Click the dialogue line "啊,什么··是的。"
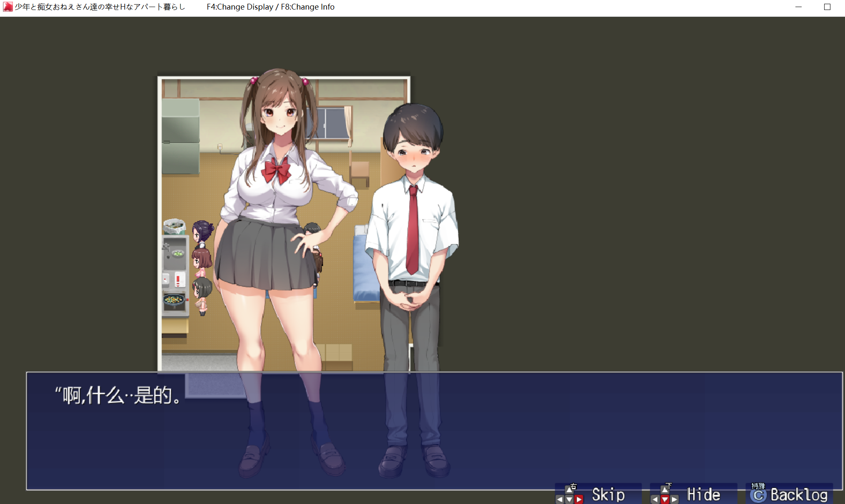Image resolution: width=845 pixels, height=504 pixels. coord(118,395)
